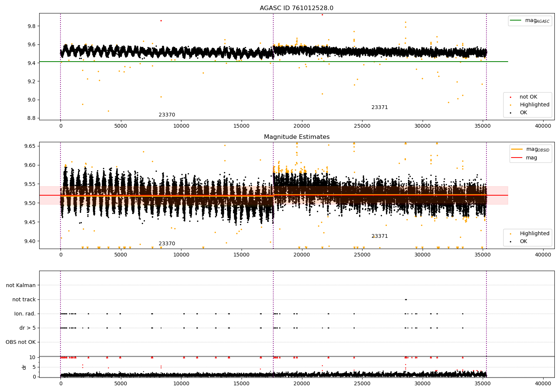
Task: Click the green line sample in the mag AGASC legend
Action: 516,20
